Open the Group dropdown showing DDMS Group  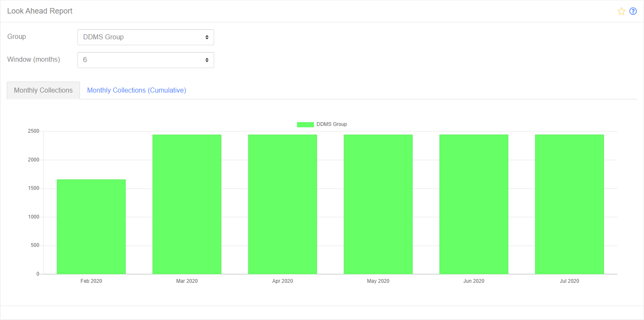point(146,37)
